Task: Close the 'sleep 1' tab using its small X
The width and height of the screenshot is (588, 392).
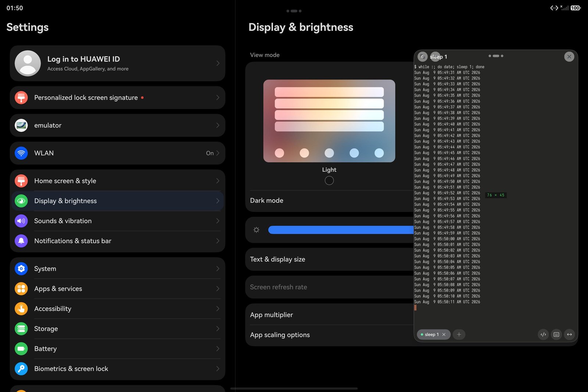Action: pyautogui.click(x=444, y=334)
